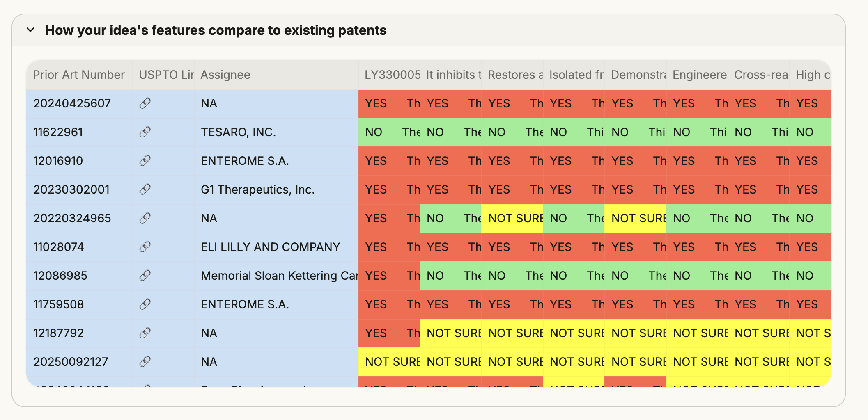Click the link icon for TESARO, INC. row
This screenshot has width=868, height=420.
pos(145,132)
